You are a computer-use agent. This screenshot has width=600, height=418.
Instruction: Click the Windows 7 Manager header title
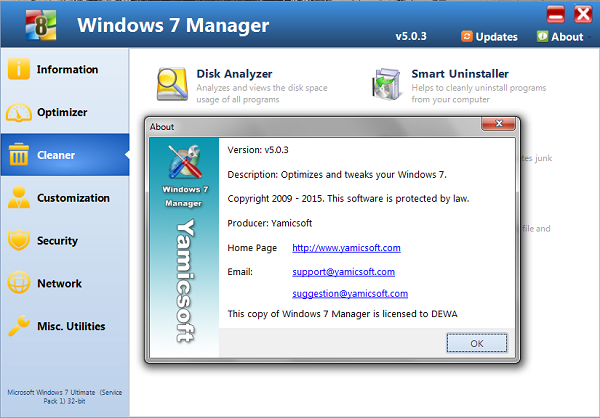click(173, 25)
